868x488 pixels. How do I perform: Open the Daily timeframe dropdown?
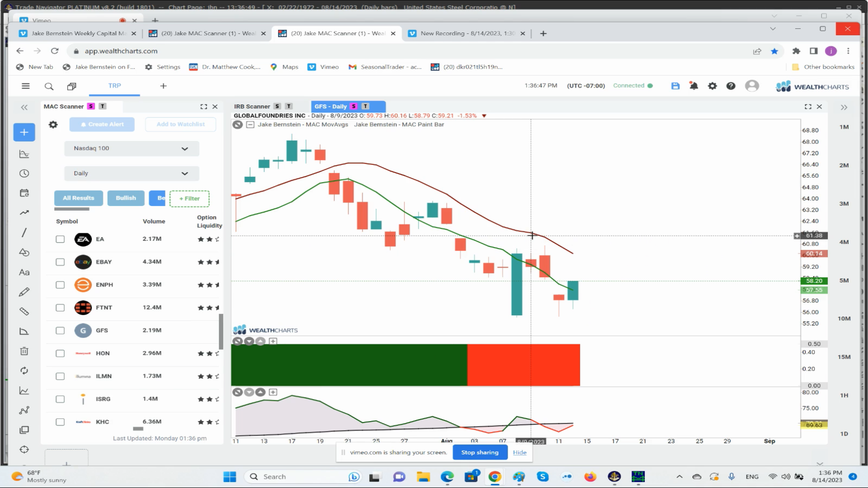pyautogui.click(x=132, y=174)
